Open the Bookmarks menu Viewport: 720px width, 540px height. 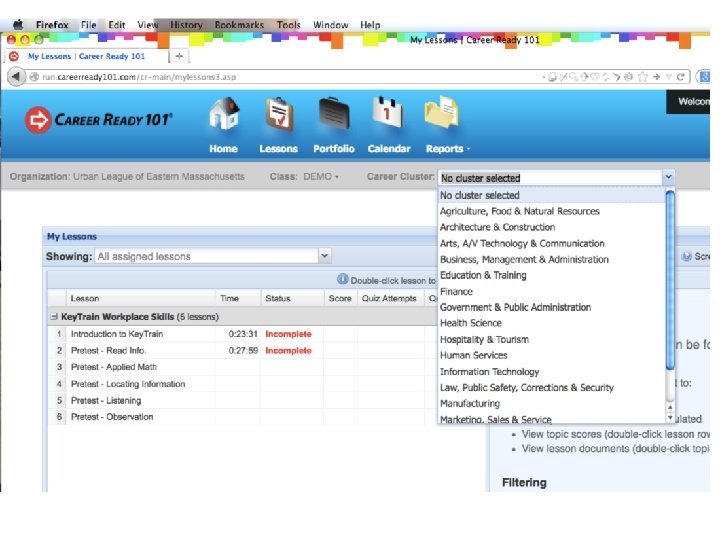pos(239,25)
